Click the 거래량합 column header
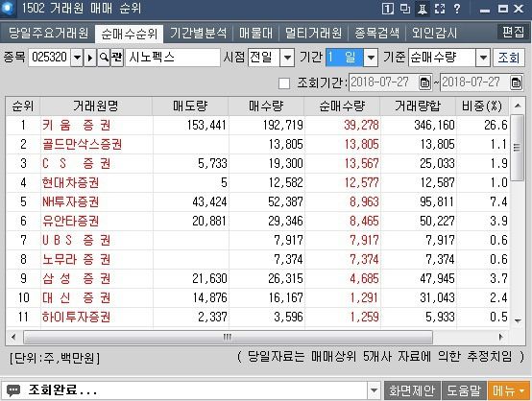532x401 pixels. coord(418,106)
